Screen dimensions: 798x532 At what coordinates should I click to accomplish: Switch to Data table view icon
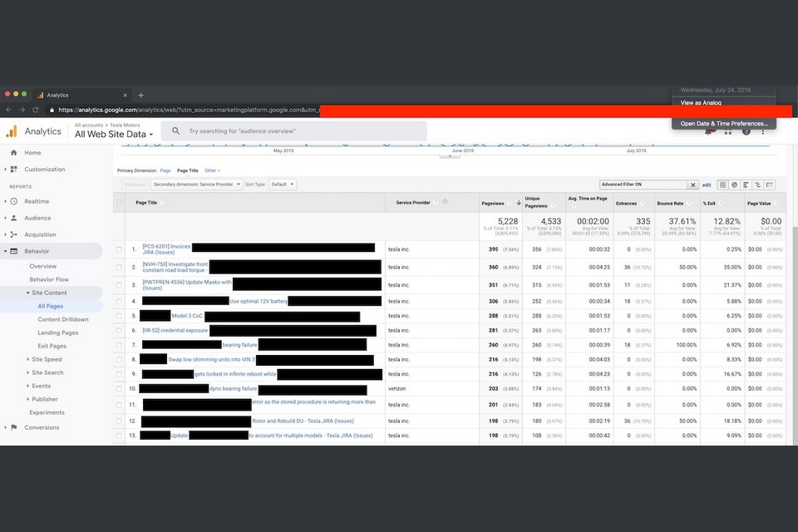tap(722, 185)
